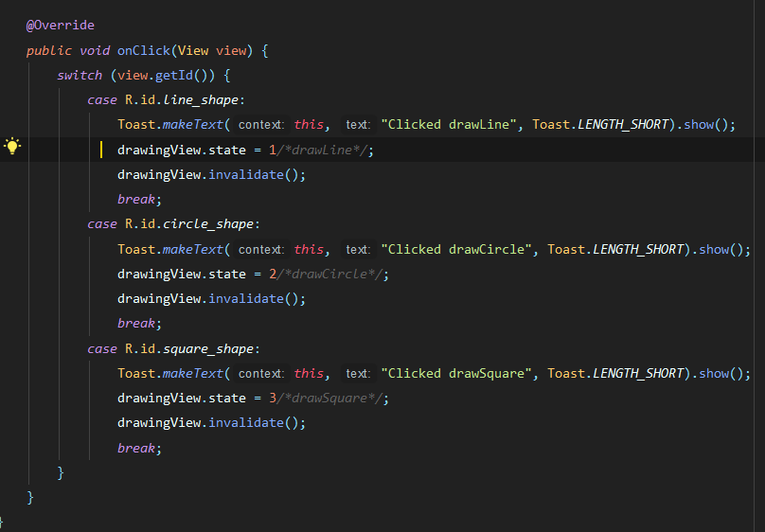
Task: Click the 'View' parameter type
Action: click(x=193, y=51)
